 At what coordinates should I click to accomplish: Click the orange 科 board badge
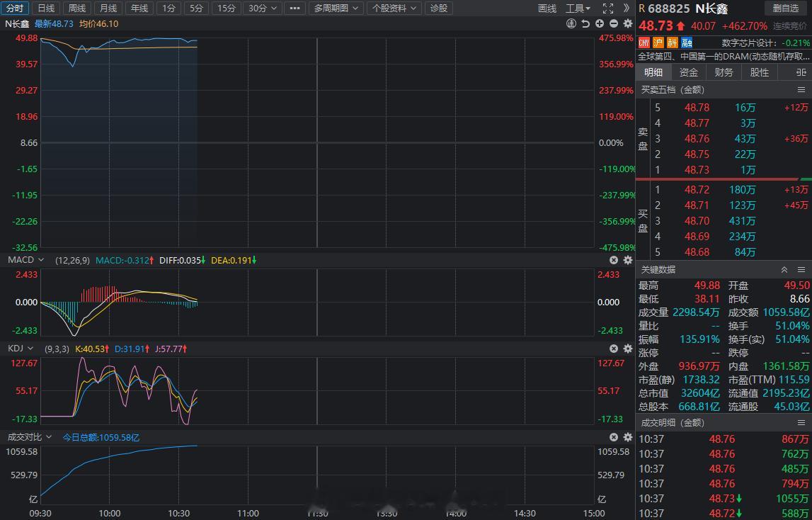point(672,43)
